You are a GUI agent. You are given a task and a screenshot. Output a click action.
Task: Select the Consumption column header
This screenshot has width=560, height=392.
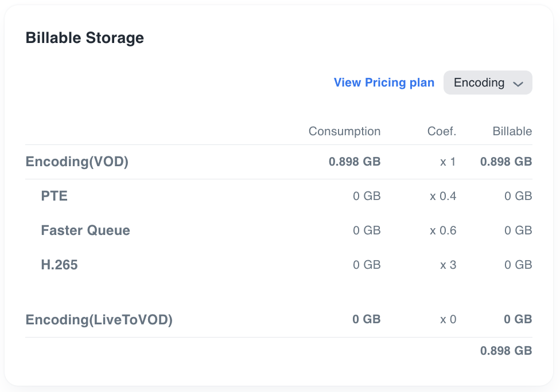point(344,131)
